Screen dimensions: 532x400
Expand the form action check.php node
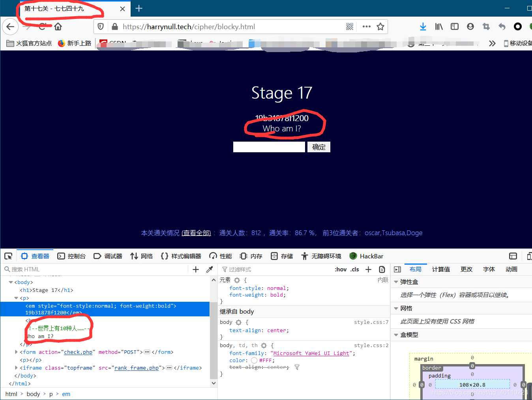pos(16,352)
